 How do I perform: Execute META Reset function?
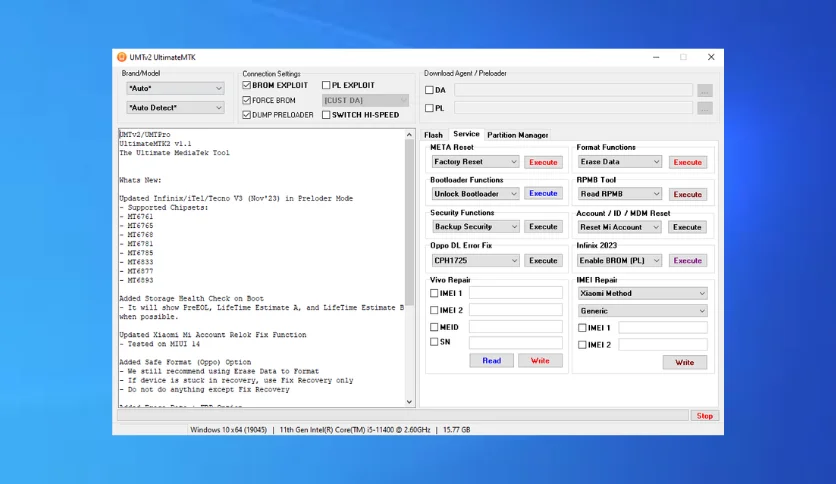[543, 162]
